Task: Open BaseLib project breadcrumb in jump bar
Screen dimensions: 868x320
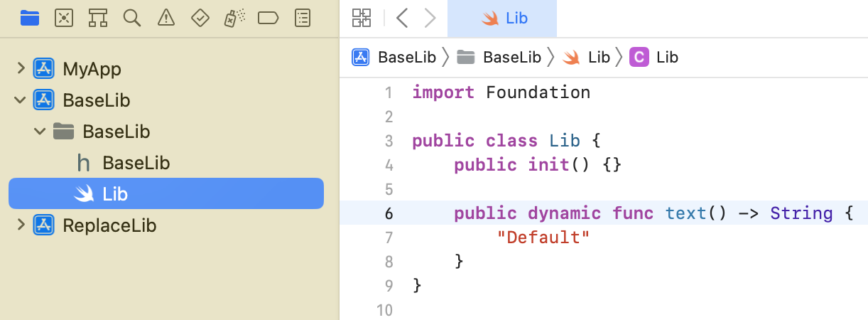Action: tap(395, 57)
